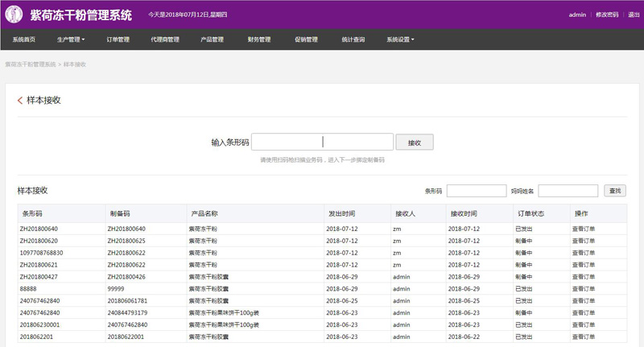The image size is (644, 347).
Task: Select 产品管理 in the navigation bar
Action: (x=212, y=39)
